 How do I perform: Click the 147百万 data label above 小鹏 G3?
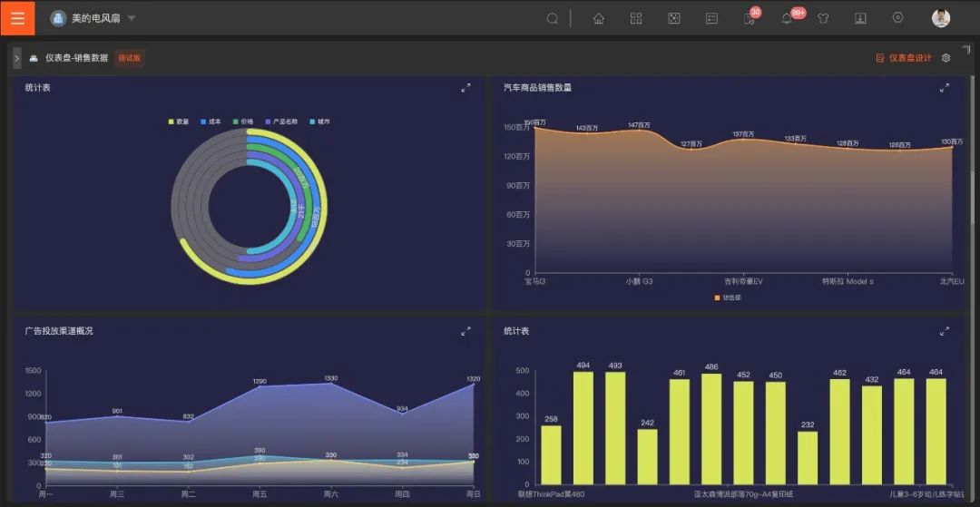[639, 125]
